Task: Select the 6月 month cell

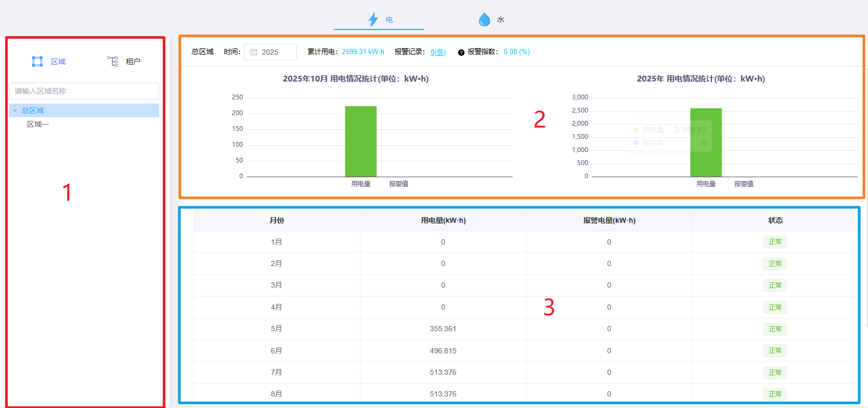Action: click(277, 351)
